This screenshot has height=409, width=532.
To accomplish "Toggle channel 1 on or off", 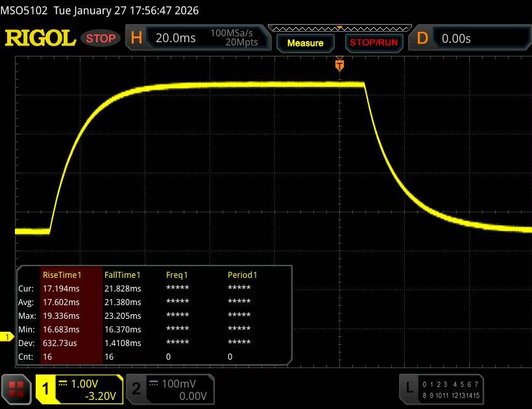I will click(46, 389).
